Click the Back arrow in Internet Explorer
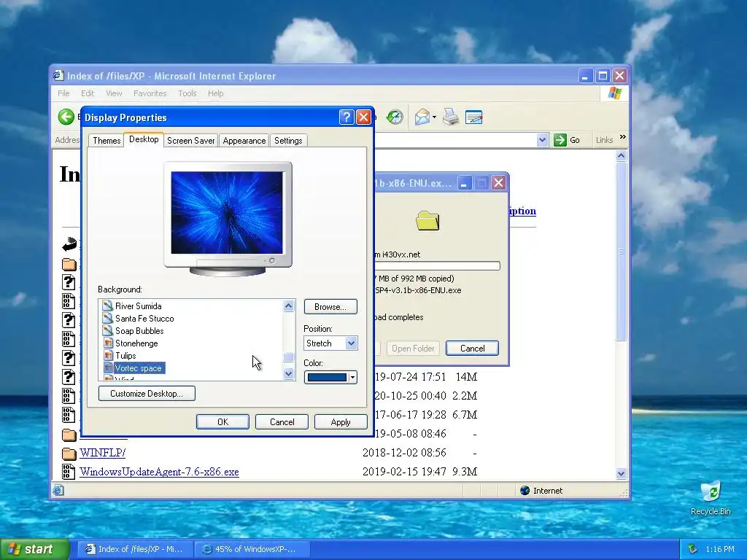The width and height of the screenshot is (747, 560). [66, 117]
